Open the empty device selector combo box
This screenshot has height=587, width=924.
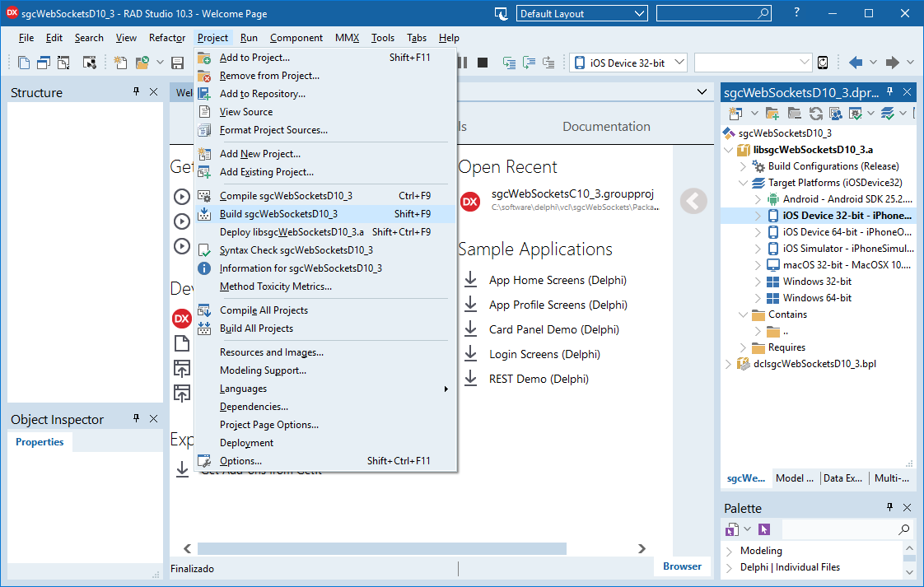pos(753,62)
